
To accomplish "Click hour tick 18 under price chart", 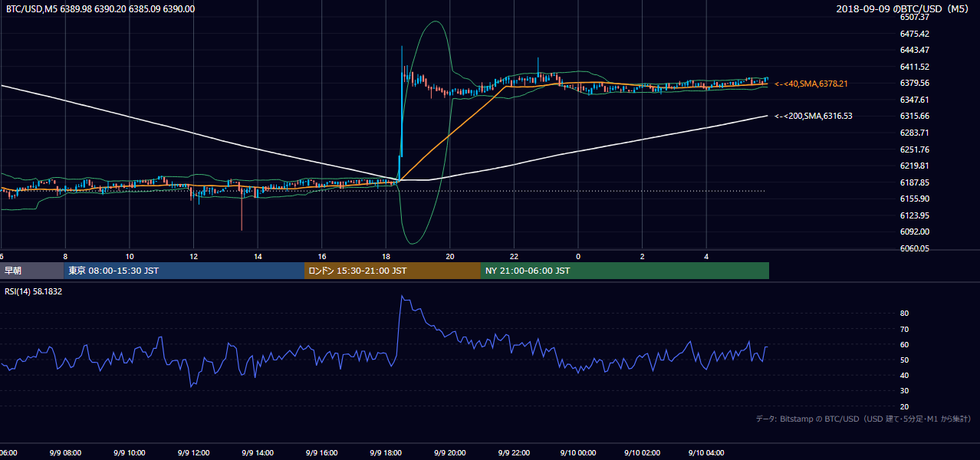I will pyautogui.click(x=386, y=256).
